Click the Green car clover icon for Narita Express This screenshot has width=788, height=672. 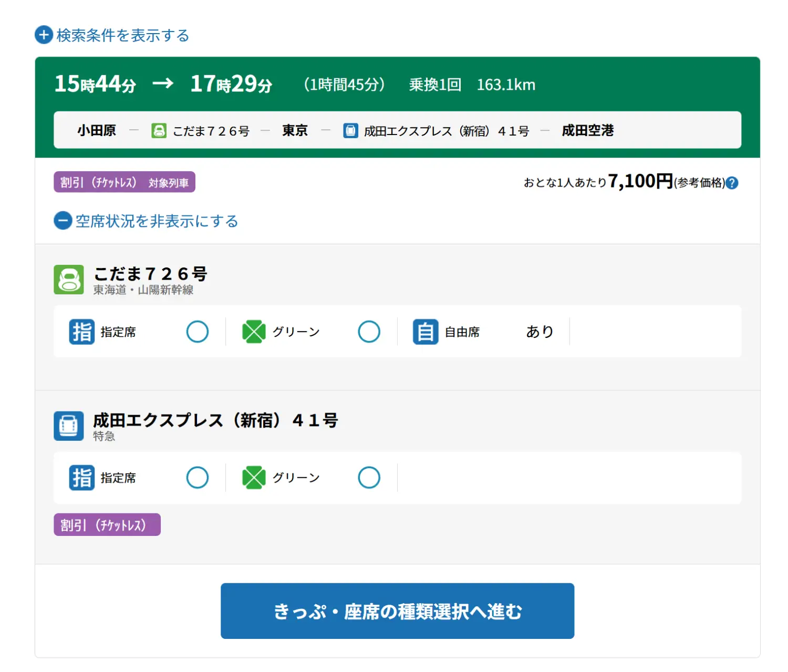click(254, 478)
